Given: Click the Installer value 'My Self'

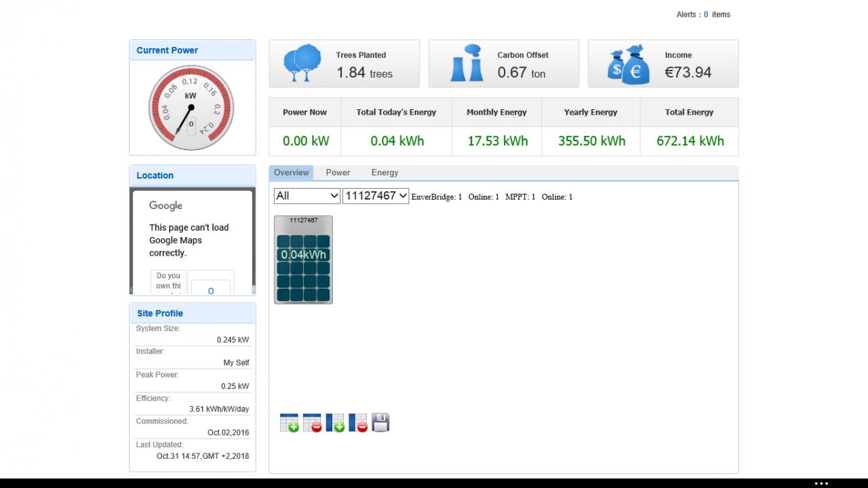Looking at the screenshot, I should click(236, 362).
